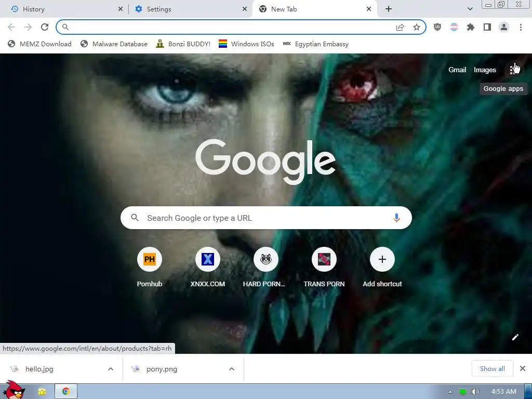The height and width of the screenshot is (399, 532).
Task: Click the green network tray icon
Action: [463, 392]
